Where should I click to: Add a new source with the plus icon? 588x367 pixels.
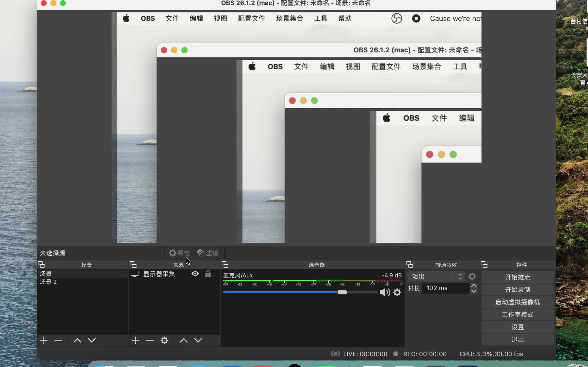[136, 340]
